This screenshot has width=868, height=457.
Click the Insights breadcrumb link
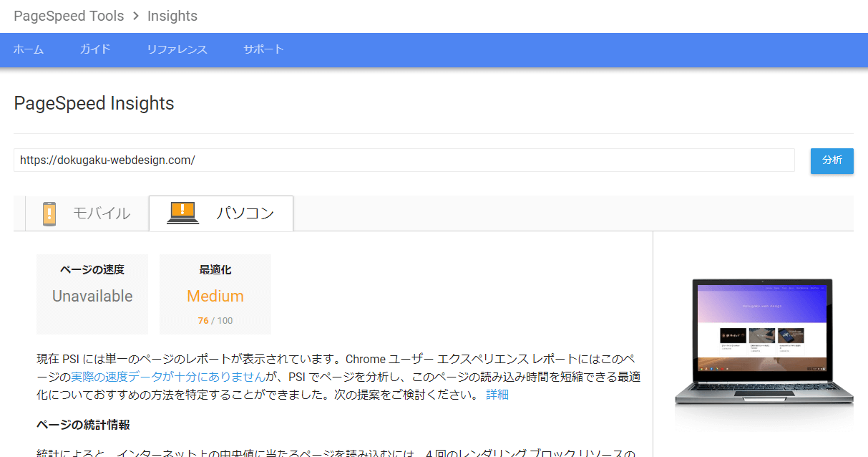coord(172,16)
